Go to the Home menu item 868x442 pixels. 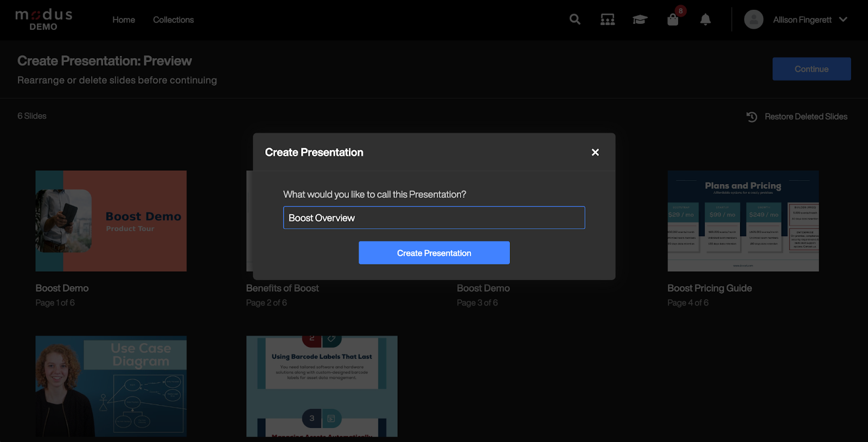click(x=124, y=20)
